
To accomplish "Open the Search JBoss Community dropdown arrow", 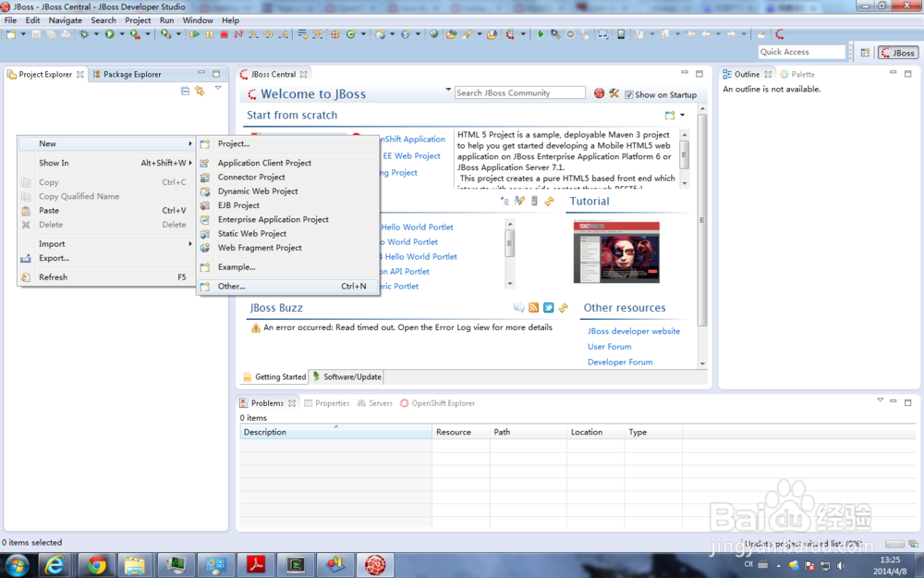I will (x=448, y=90).
